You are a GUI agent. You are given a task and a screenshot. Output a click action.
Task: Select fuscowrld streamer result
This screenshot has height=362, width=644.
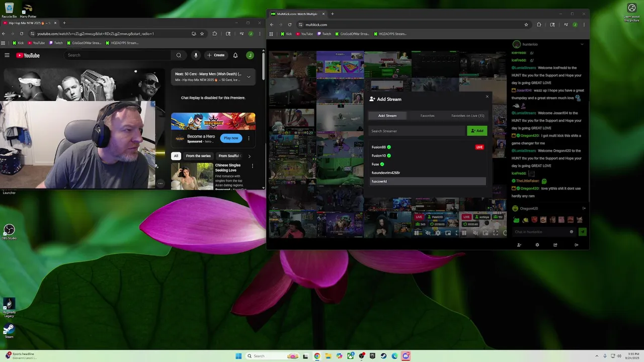(428, 181)
